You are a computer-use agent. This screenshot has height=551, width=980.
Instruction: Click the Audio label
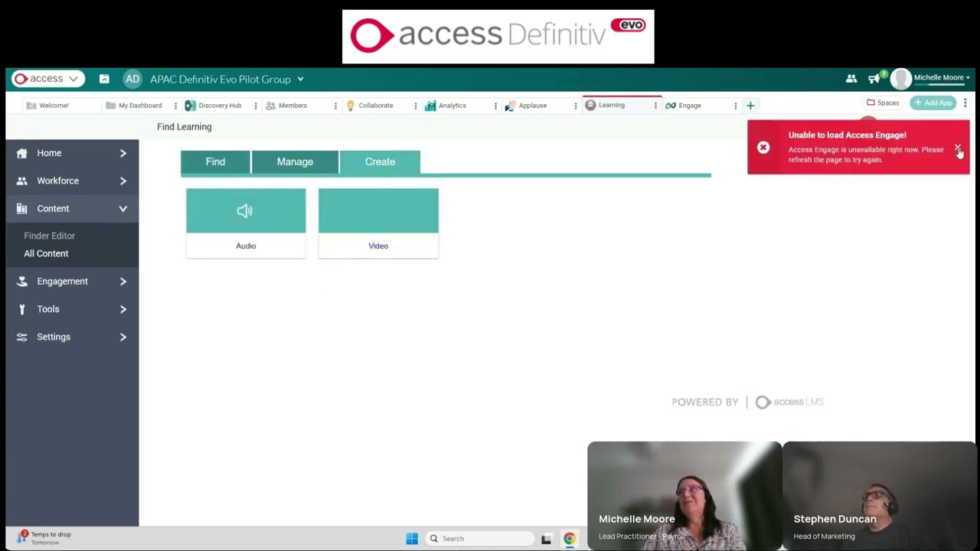point(246,246)
